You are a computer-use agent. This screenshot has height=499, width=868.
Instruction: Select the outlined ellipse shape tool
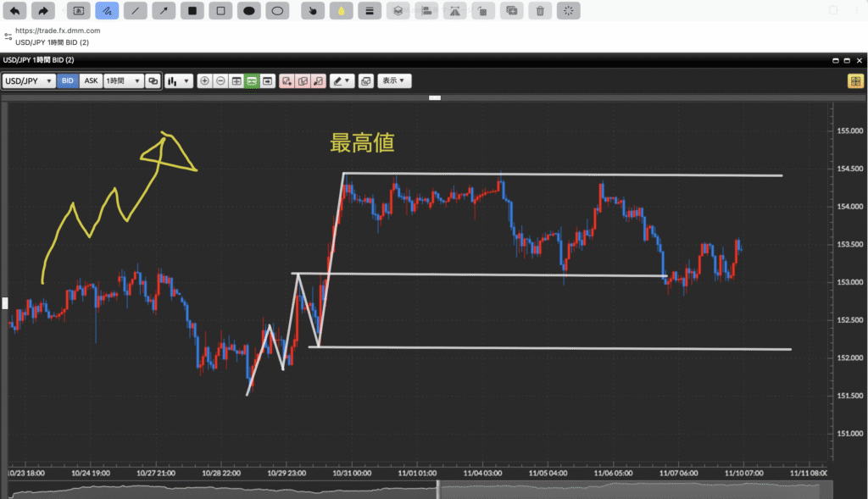click(x=276, y=11)
